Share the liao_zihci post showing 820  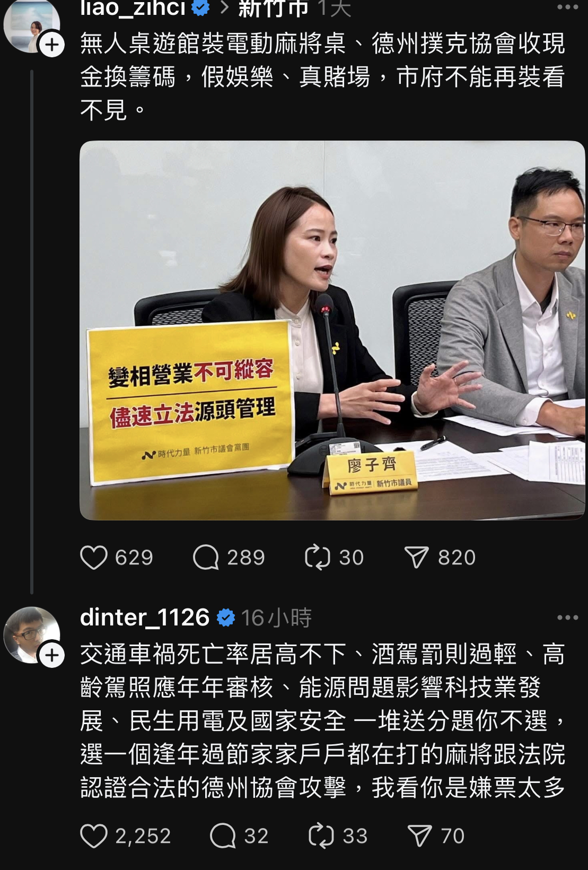(416, 558)
